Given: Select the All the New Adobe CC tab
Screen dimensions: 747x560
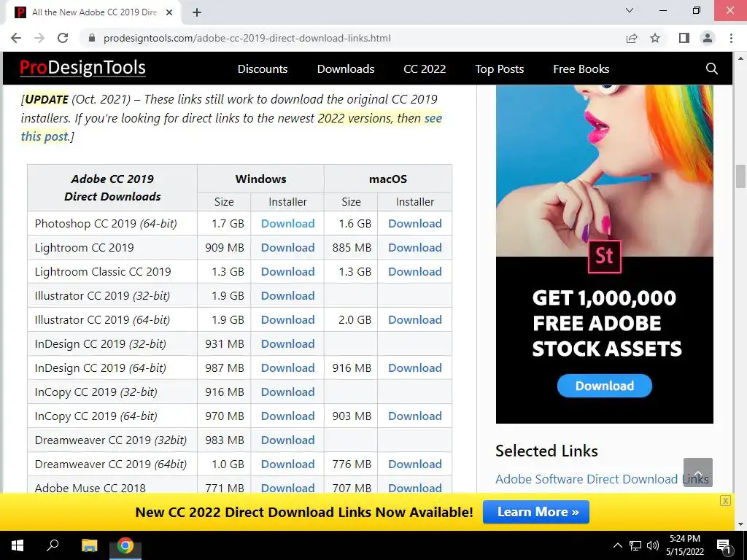Looking at the screenshot, I should pyautogui.click(x=94, y=12).
